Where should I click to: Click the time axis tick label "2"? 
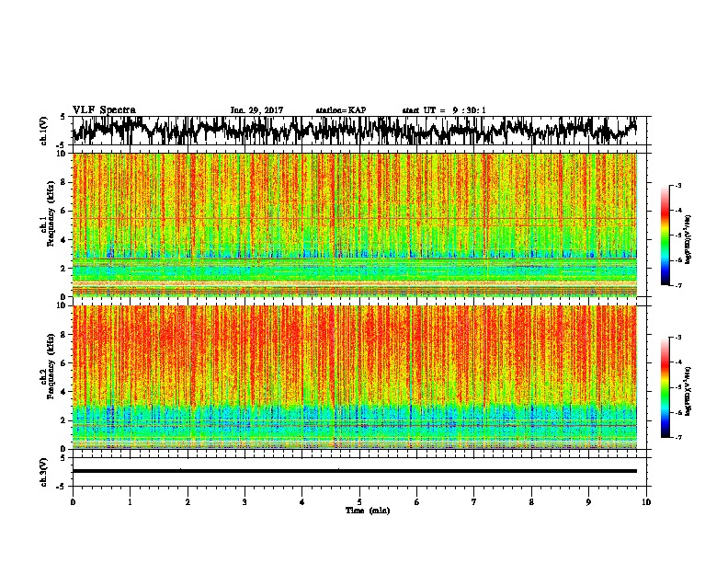click(x=188, y=502)
